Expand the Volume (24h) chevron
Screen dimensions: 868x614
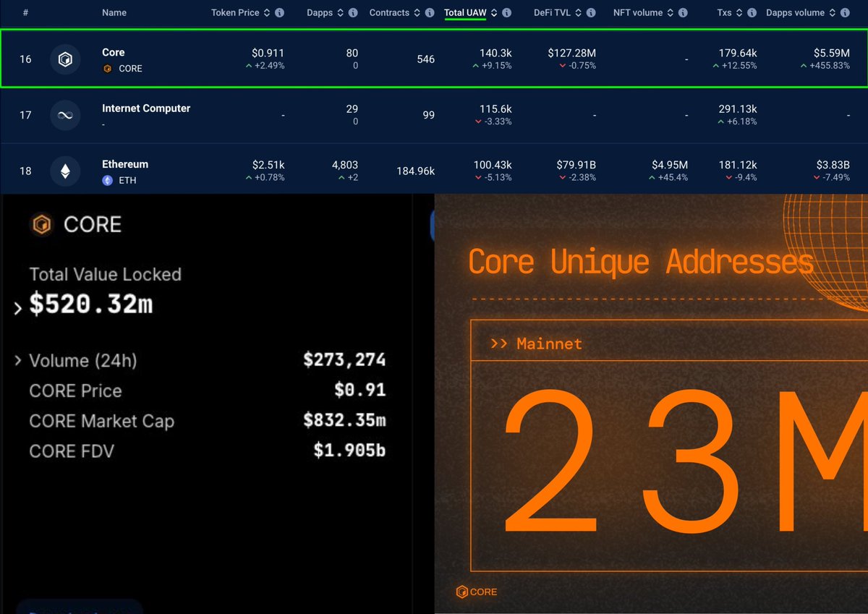pyautogui.click(x=18, y=360)
